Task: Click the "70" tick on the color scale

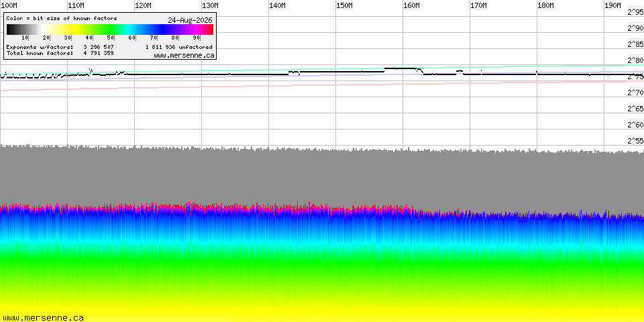Action: coord(154,38)
